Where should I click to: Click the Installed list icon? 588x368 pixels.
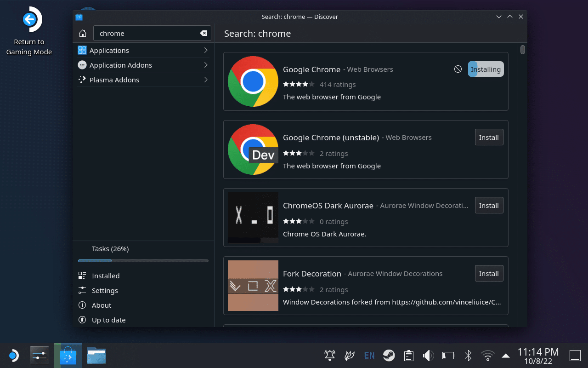click(x=82, y=276)
